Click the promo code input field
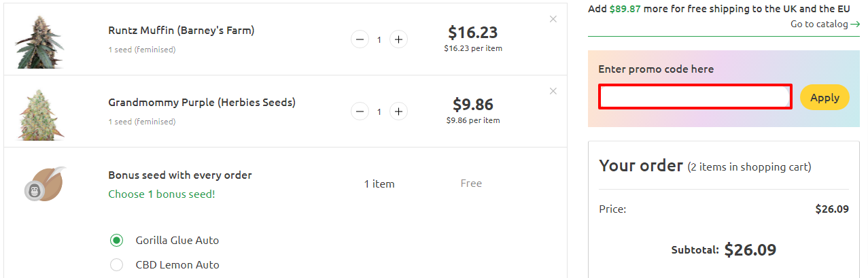Viewport: 868px width, 278px height. [x=695, y=97]
